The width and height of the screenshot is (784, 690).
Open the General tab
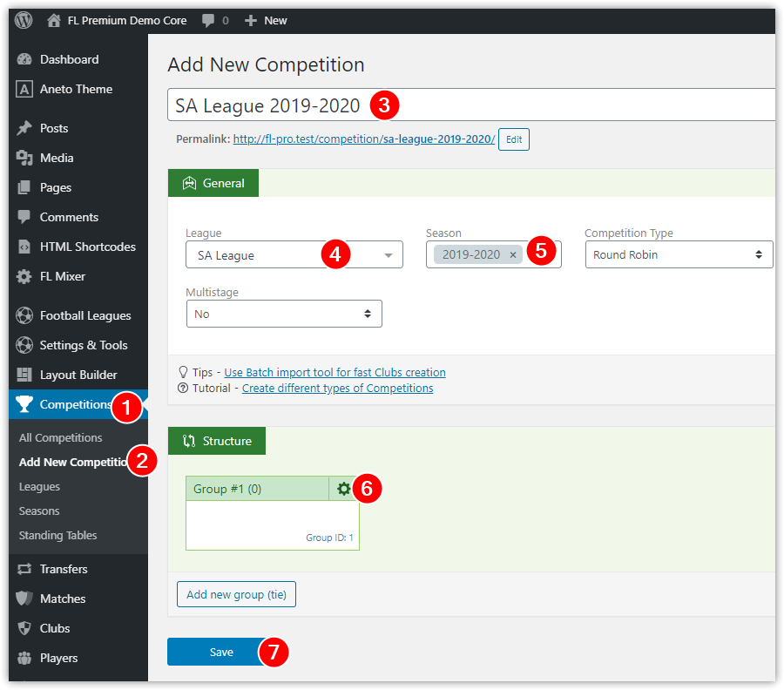pos(213,183)
